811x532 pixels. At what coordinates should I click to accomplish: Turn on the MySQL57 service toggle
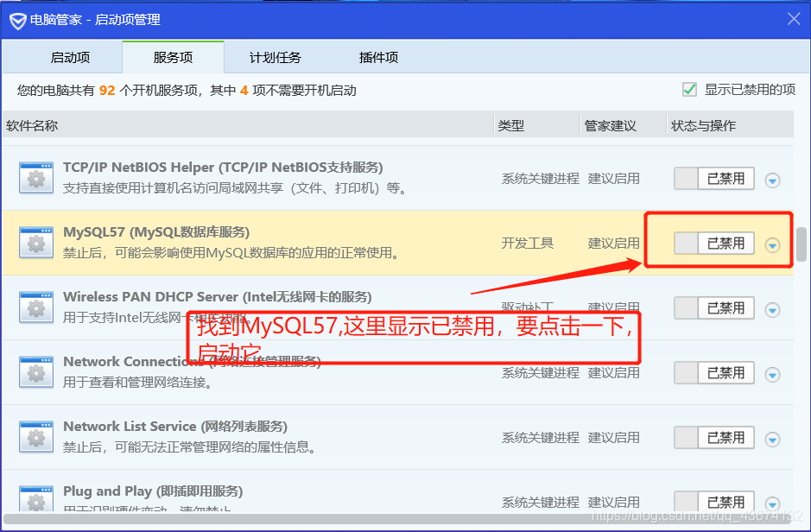click(x=713, y=243)
